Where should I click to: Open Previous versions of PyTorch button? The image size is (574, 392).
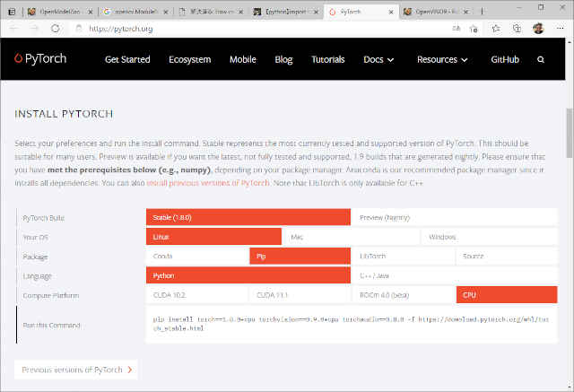click(77, 370)
